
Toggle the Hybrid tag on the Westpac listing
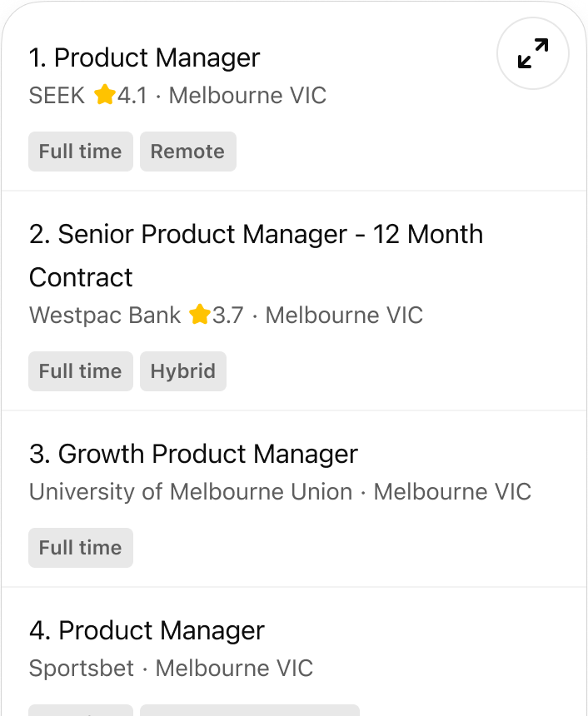click(182, 371)
